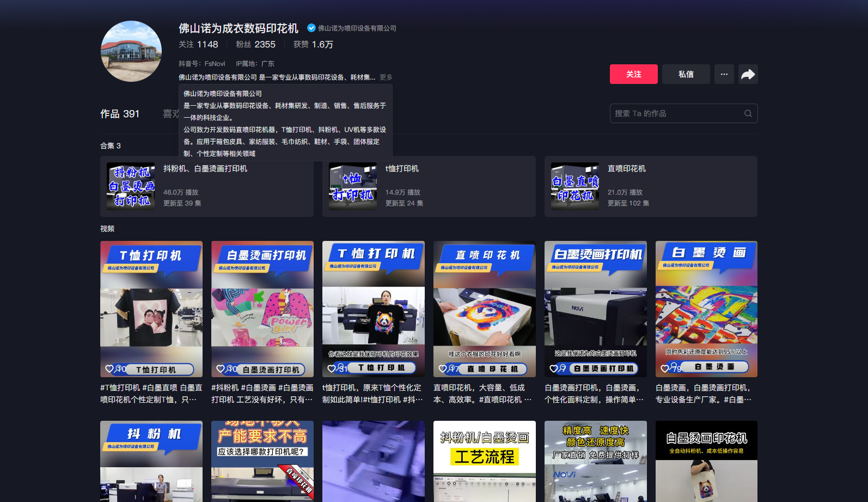Click heart icon on NOVI printer video
This screenshot has height=502, width=868.
tap(554, 369)
